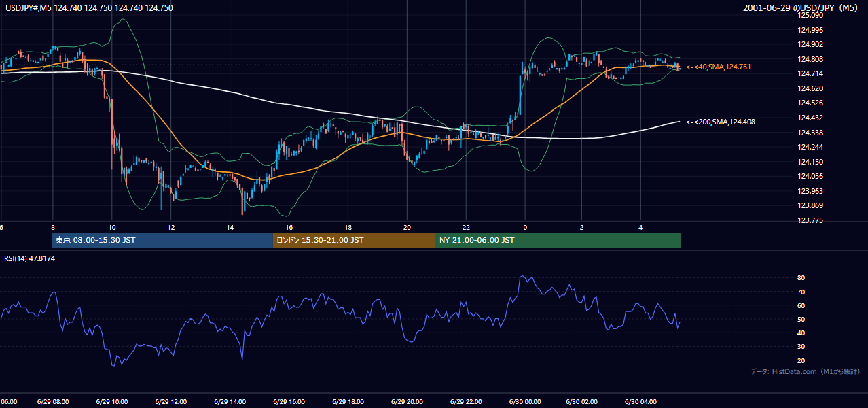Click the 6/29 20:00 bottom time label

tap(407, 401)
